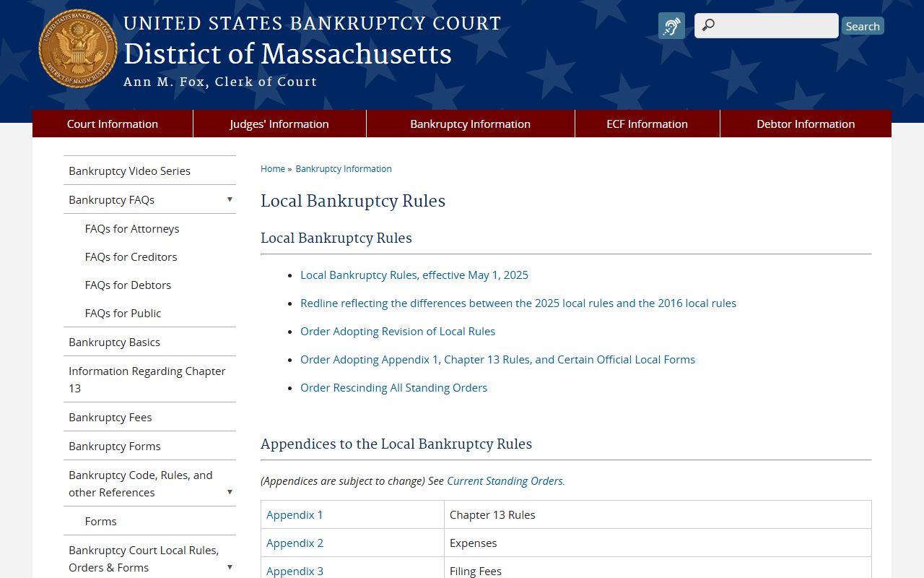The width and height of the screenshot is (924, 578).
Task: Open FAQs for Attorneys
Action: click(132, 228)
